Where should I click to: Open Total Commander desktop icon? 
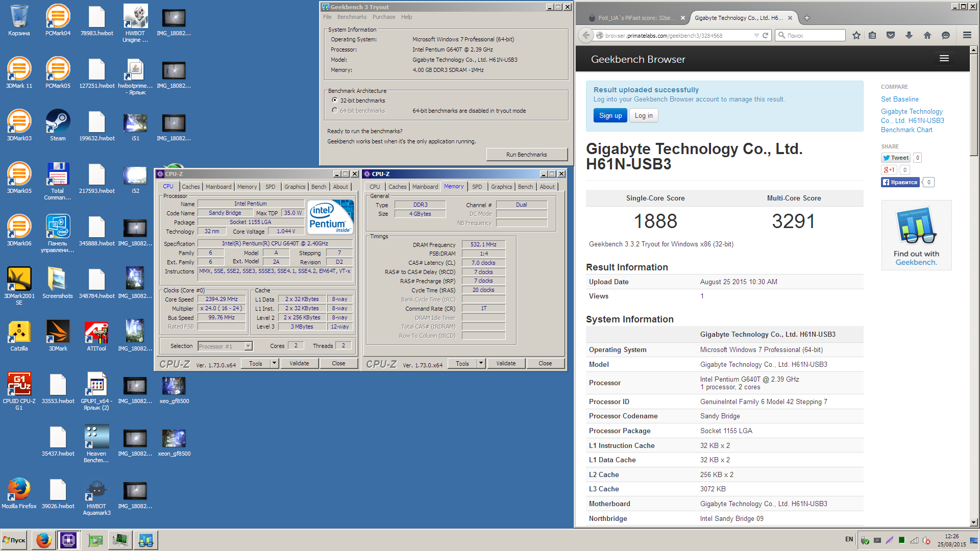[58, 181]
